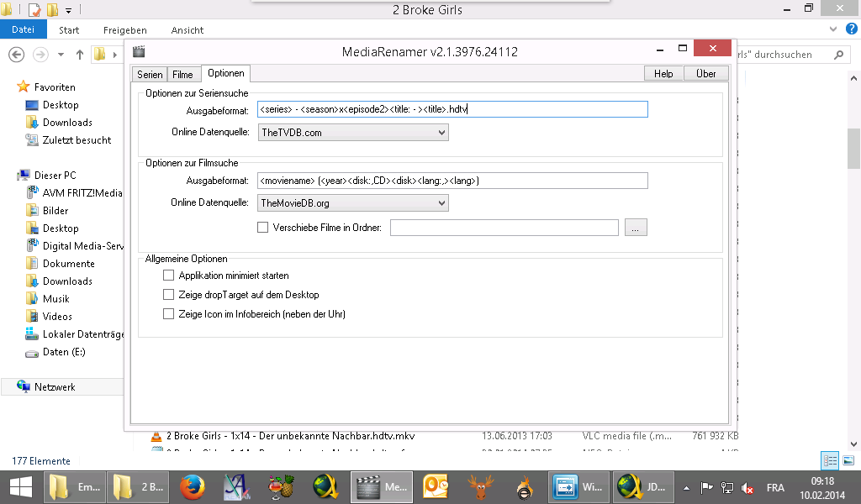Switch Explorer to large icons view
Image resolution: width=861 pixels, height=504 pixels.
[848, 460]
